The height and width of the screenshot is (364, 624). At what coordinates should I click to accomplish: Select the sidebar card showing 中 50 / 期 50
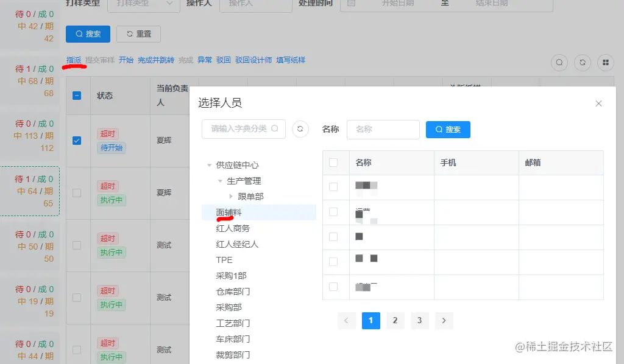(30, 247)
